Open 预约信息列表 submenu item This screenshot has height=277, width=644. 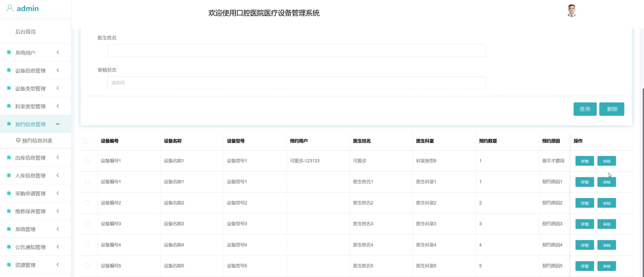37,140
